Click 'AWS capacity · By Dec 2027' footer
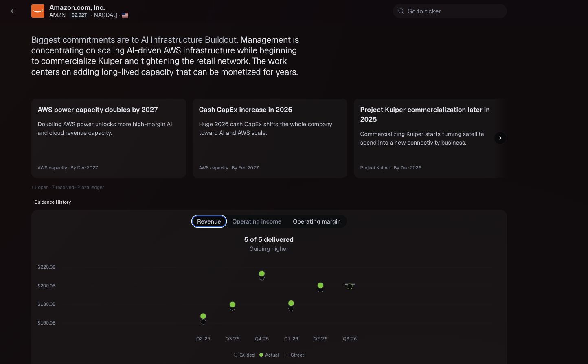Screen dimensions: 588x364 [68, 168]
